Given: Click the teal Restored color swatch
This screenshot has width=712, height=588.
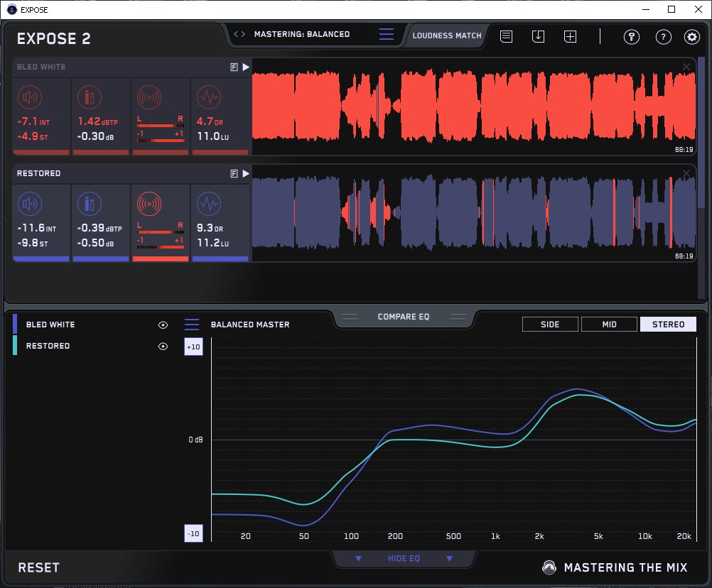Looking at the screenshot, I should pos(15,345).
